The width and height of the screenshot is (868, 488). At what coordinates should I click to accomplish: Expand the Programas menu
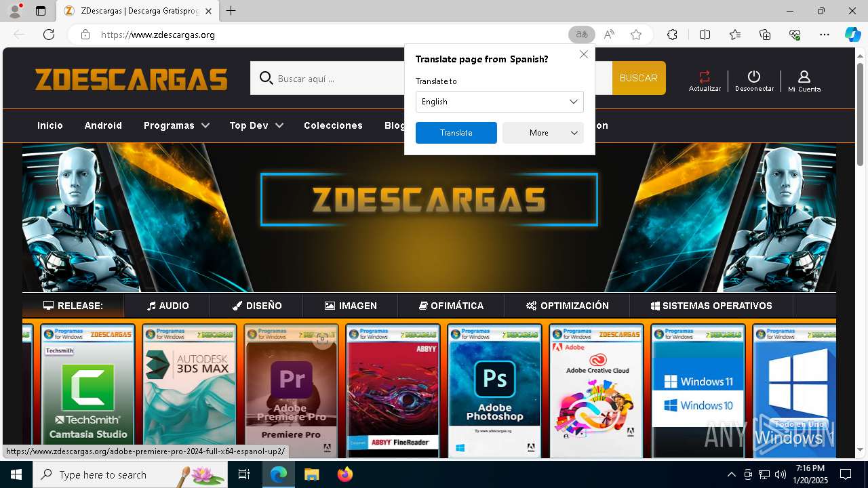tap(176, 125)
